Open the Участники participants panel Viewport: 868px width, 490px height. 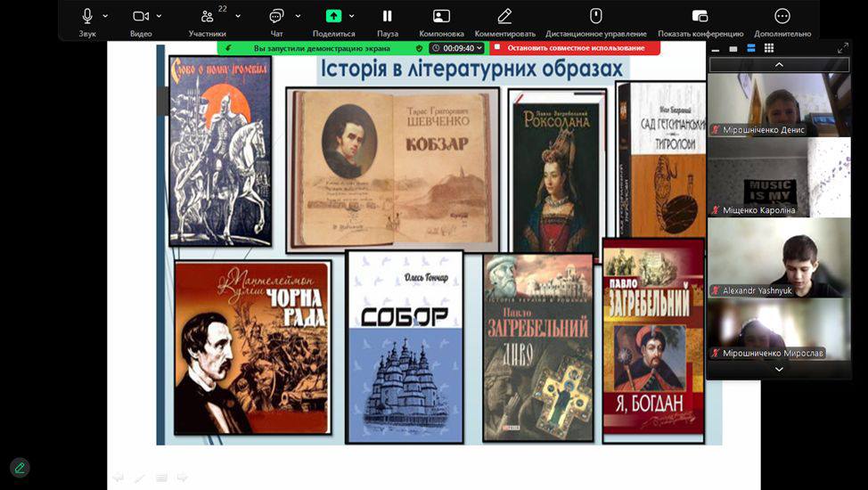tap(208, 16)
